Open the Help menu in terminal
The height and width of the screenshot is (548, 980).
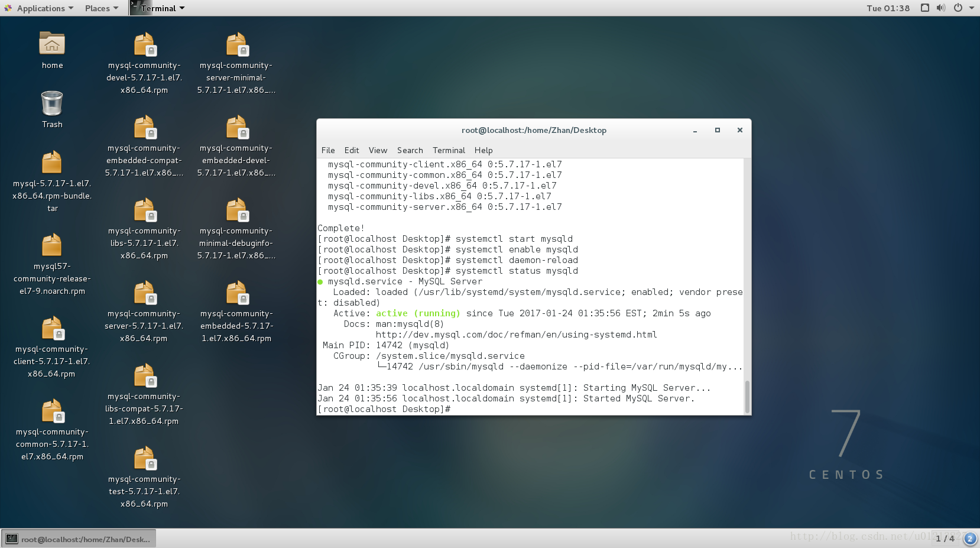(x=483, y=150)
